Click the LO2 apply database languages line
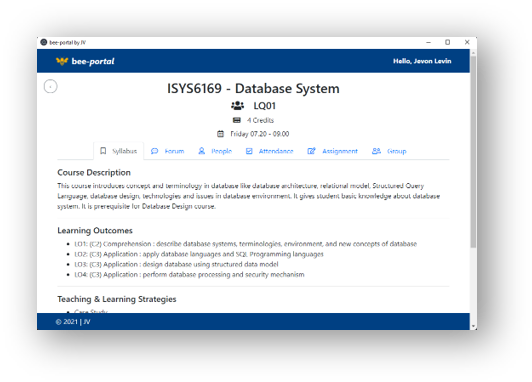 [199, 254]
